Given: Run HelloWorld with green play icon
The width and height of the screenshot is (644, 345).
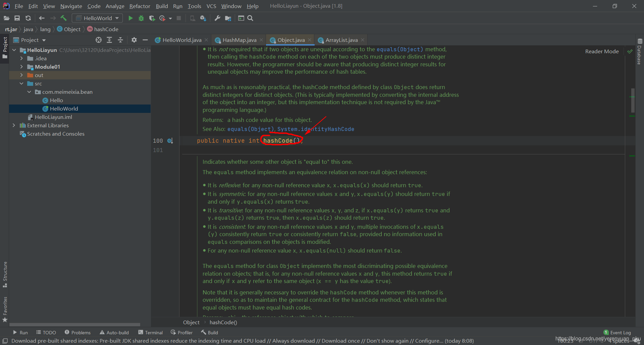Looking at the screenshot, I should click(130, 18).
